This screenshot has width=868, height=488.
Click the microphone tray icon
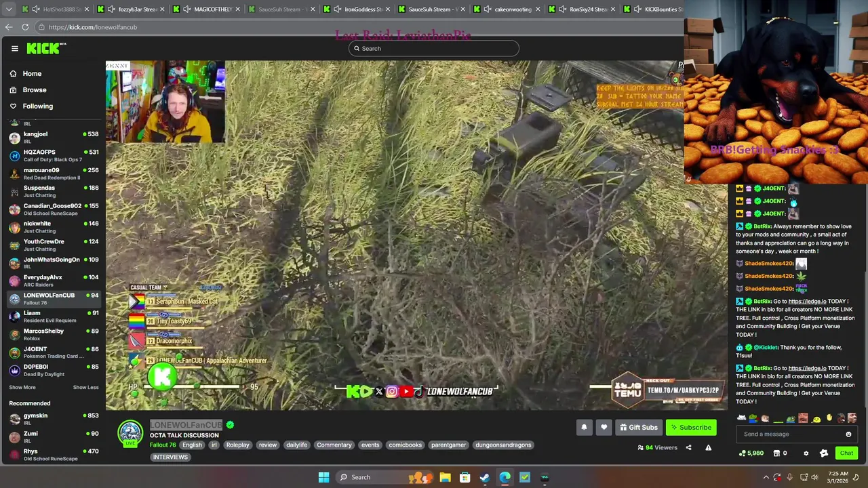tap(789, 477)
